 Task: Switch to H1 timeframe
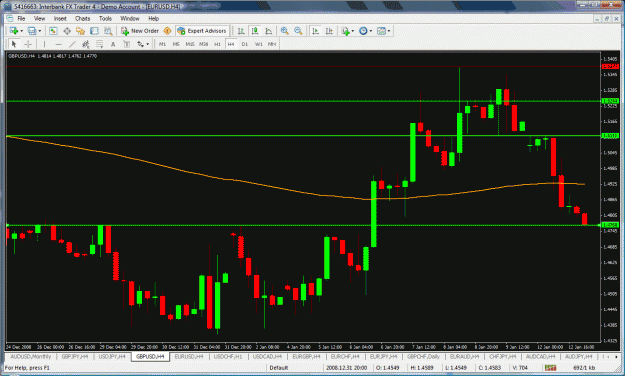(217, 44)
